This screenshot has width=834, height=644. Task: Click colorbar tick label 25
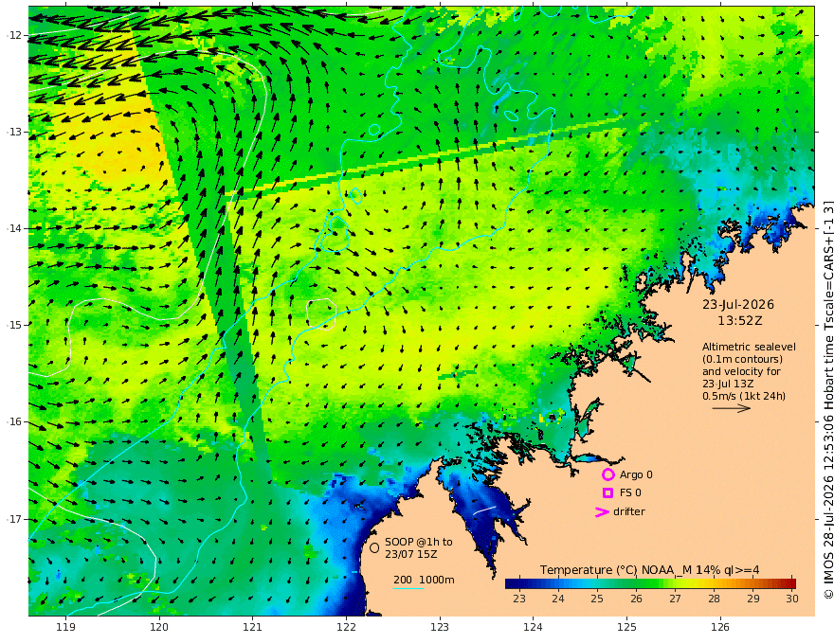click(597, 599)
